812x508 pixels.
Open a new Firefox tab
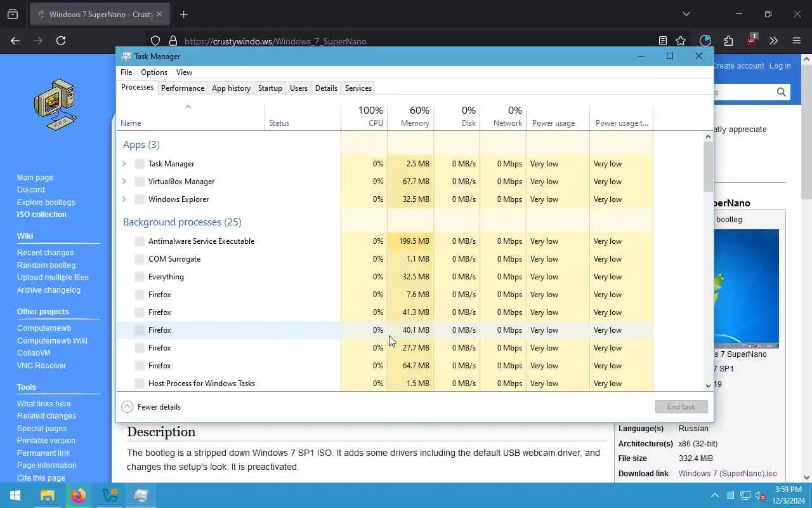pyautogui.click(x=183, y=14)
